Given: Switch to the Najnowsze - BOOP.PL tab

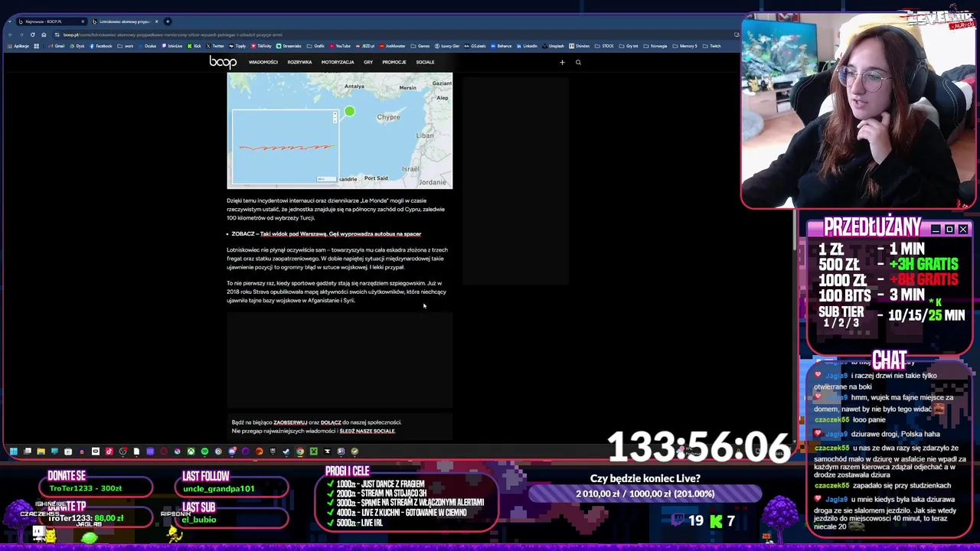Looking at the screenshot, I should [50, 21].
